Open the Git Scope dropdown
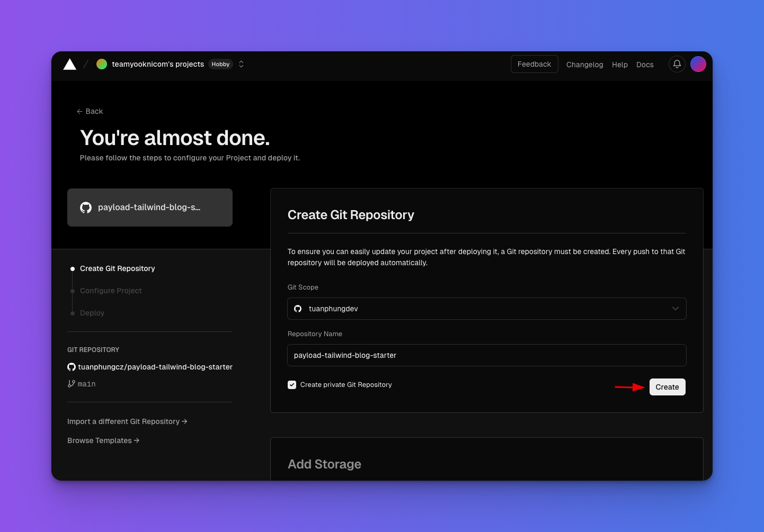 point(487,309)
